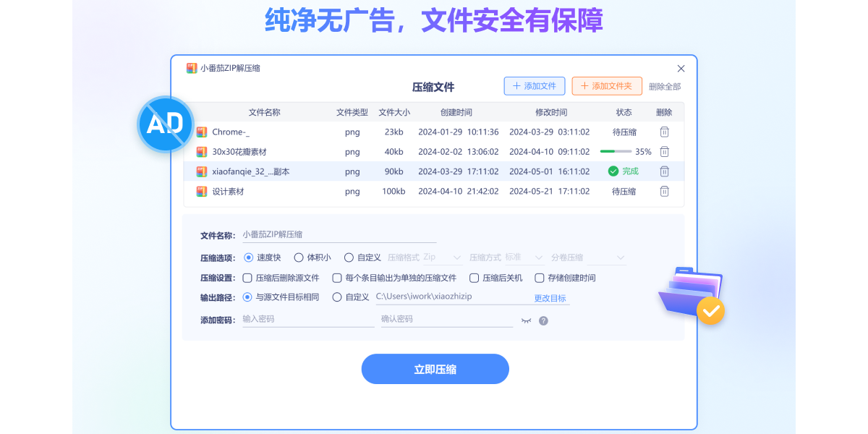
Task: Start compression with 立即压缩
Action: click(435, 369)
